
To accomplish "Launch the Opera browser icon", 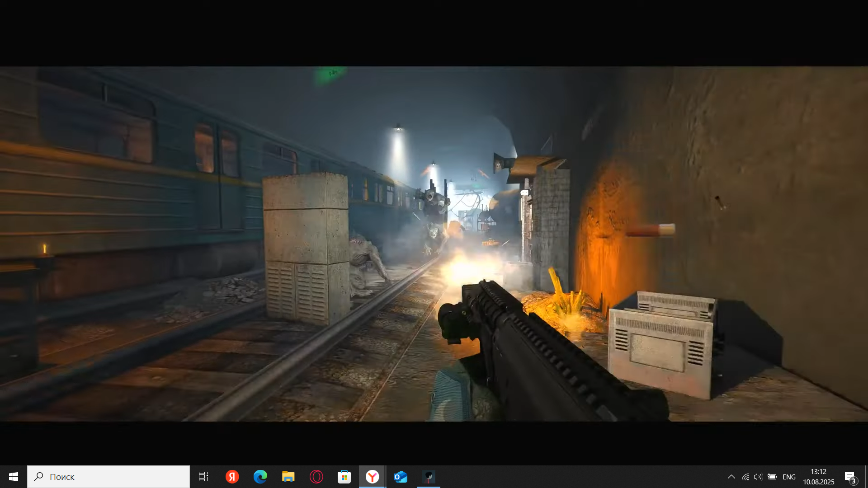I will click(316, 477).
